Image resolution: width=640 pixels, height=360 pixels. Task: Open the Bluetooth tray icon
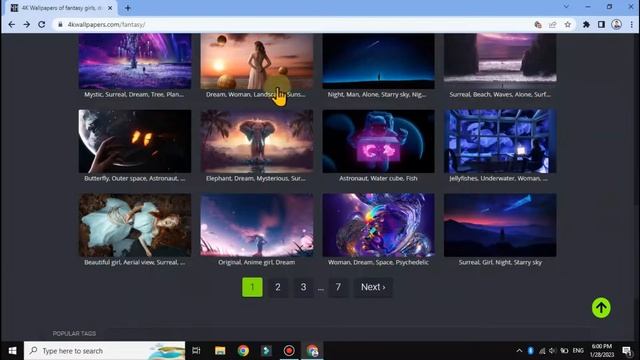[x=531, y=351]
